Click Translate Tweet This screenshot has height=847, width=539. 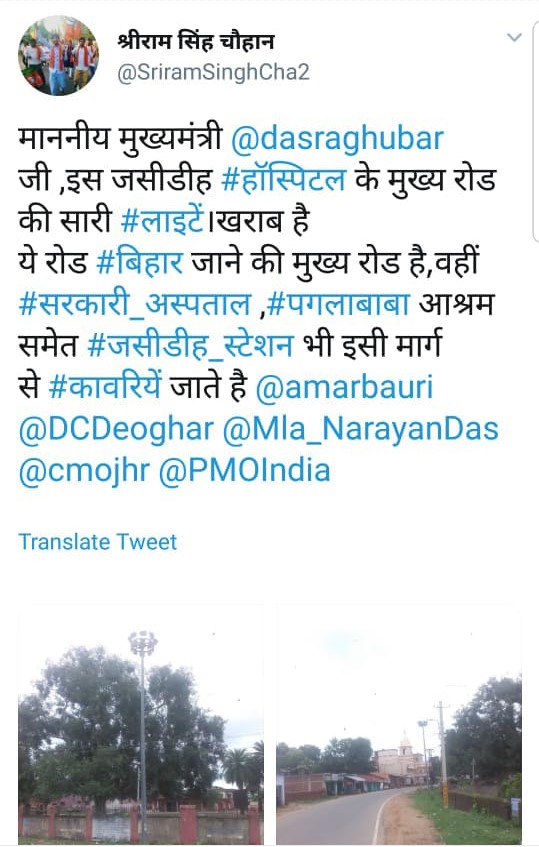(x=98, y=541)
